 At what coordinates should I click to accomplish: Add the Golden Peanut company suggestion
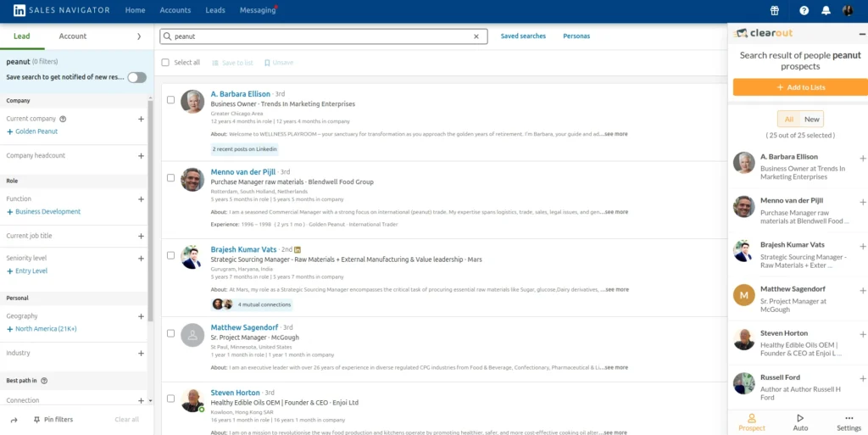(x=32, y=131)
